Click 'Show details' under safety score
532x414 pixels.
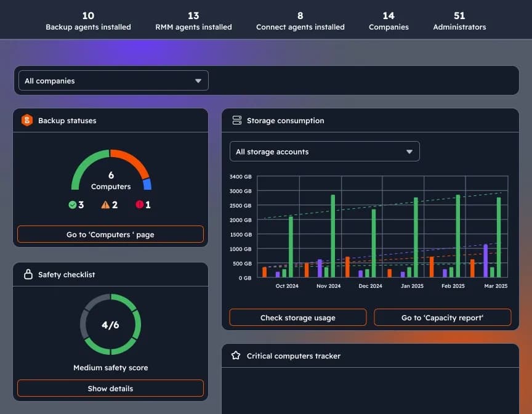click(x=110, y=388)
